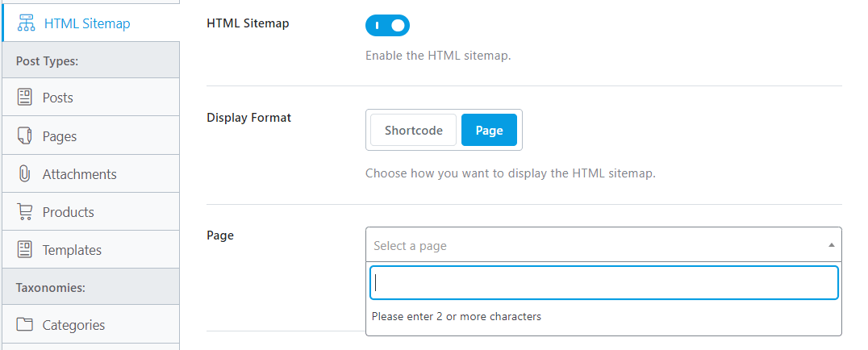
Task: Click the 'Enable the HTML sitemap.' description
Action: pyautogui.click(x=438, y=56)
